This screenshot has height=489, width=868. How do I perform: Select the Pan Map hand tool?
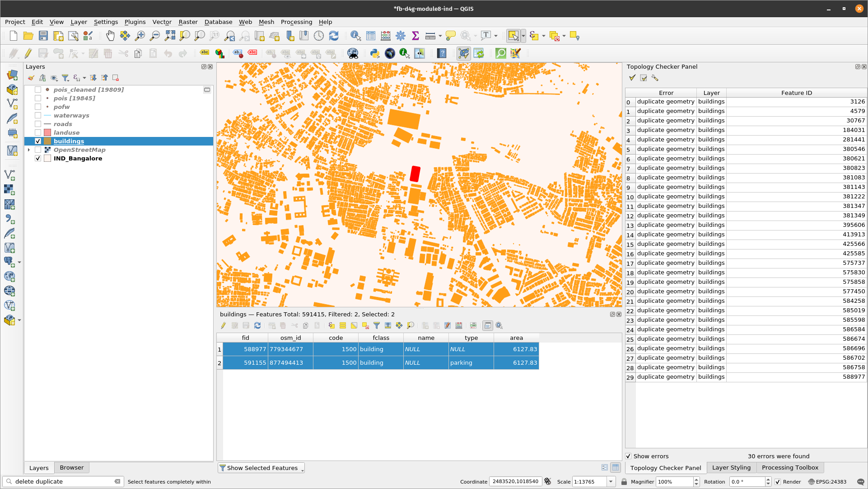click(110, 36)
